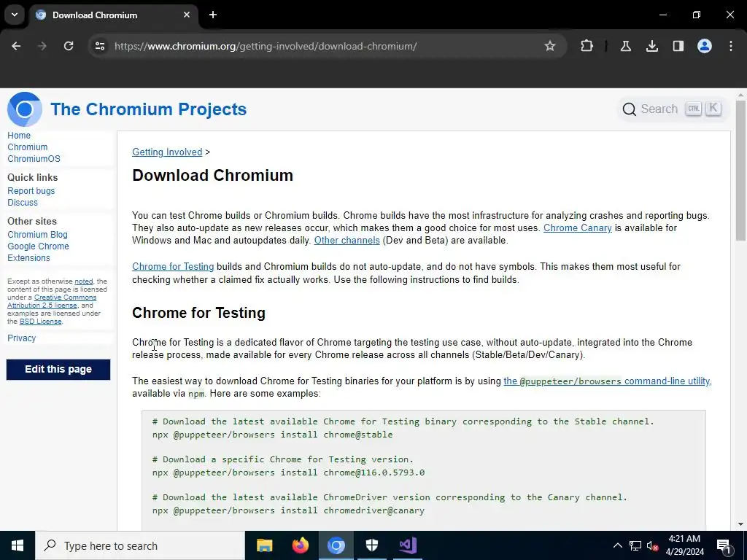Launch Firefox from the taskbar
The image size is (747, 560).
(x=300, y=545)
